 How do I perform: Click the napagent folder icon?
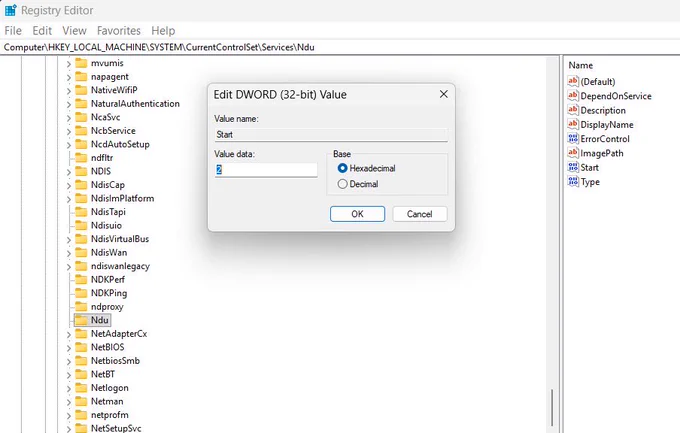click(x=81, y=76)
